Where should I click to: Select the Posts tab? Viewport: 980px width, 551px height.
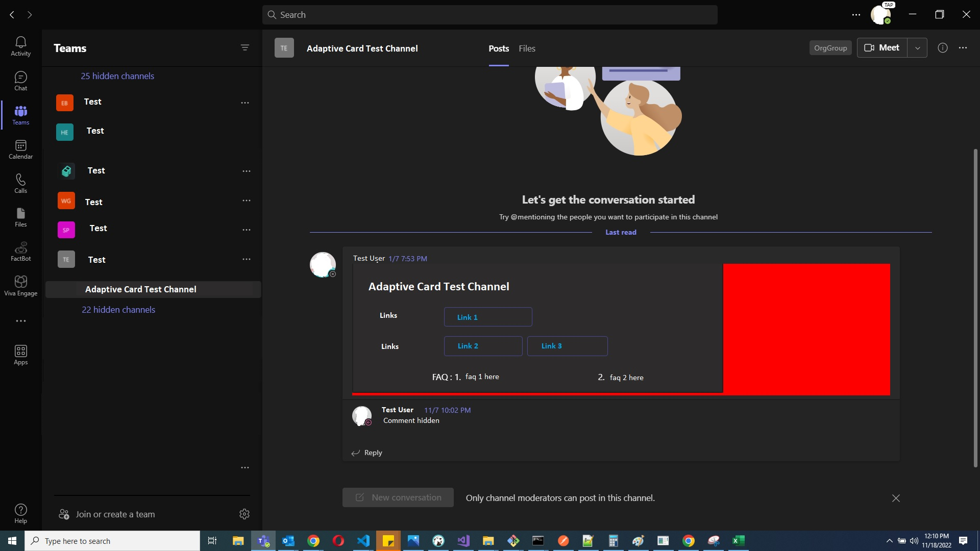[499, 48]
